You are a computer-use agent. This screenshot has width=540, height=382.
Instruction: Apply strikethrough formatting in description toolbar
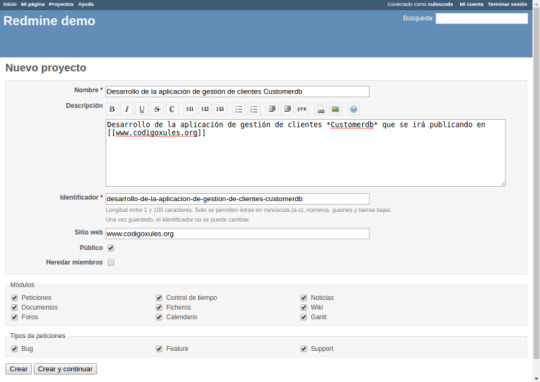(x=157, y=109)
